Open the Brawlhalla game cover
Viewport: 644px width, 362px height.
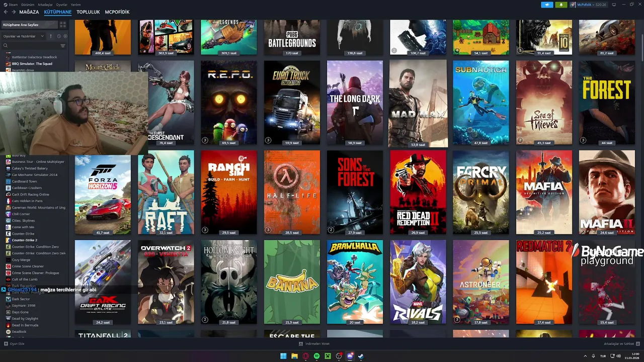tap(355, 282)
